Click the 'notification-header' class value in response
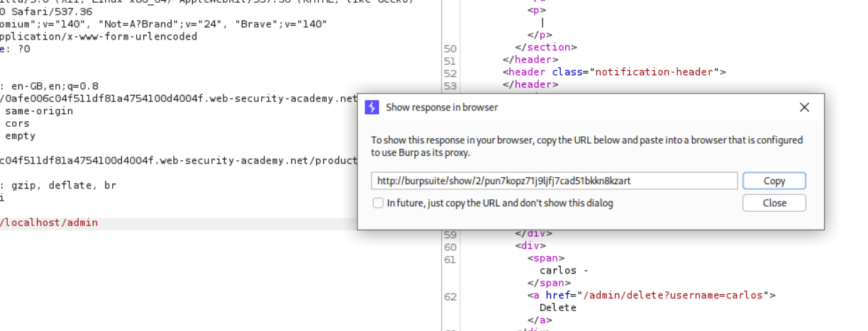 pyautogui.click(x=657, y=72)
